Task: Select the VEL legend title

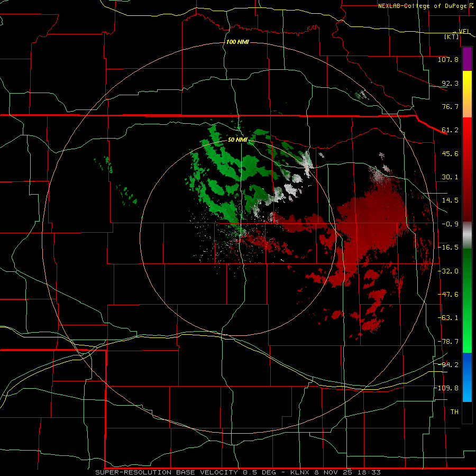Action: click(x=464, y=32)
